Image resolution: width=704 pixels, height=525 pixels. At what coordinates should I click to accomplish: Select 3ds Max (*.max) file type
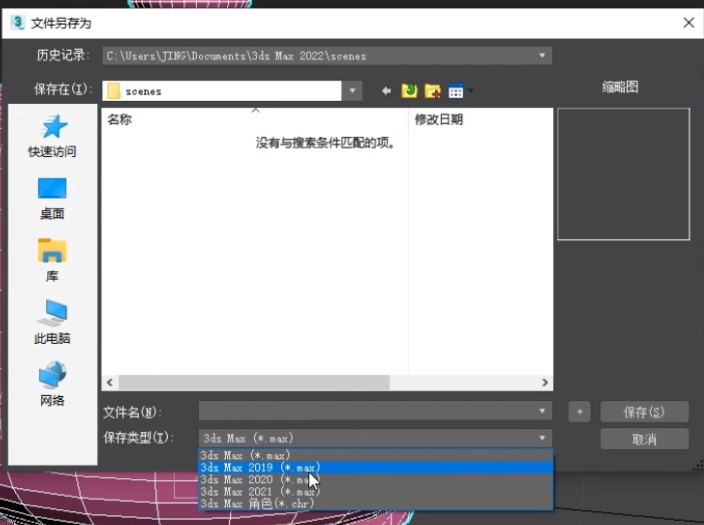(375, 455)
